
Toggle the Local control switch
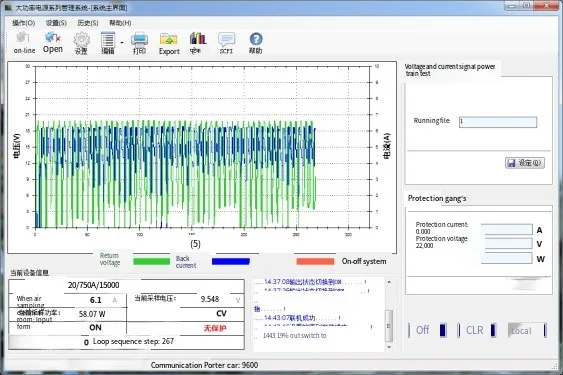527,330
